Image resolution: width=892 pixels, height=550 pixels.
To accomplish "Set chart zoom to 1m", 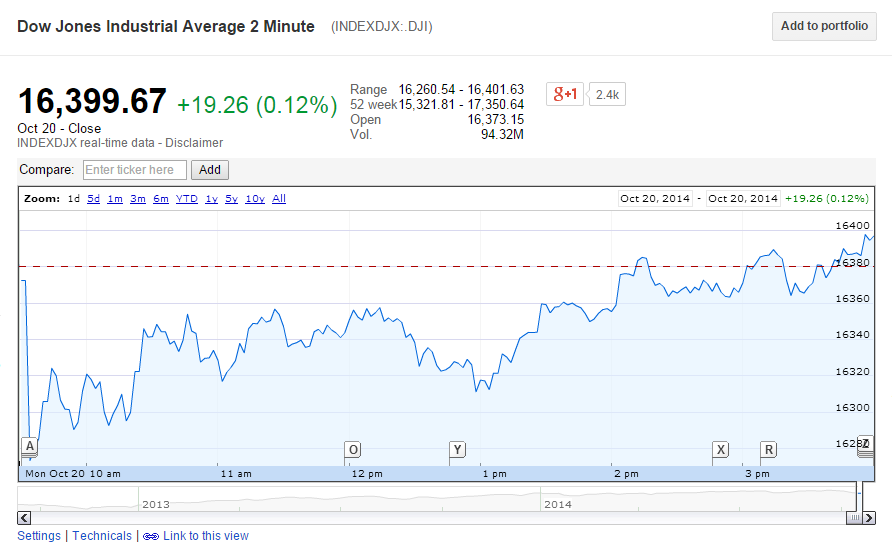I will pos(115,199).
